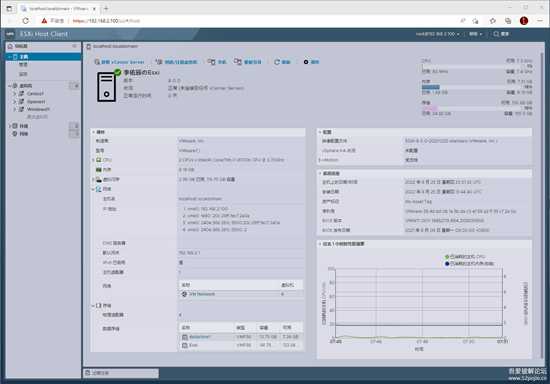Open the Esxi datastore link
Image resolution: width=550 pixels, height=384 pixels.
tap(193, 345)
